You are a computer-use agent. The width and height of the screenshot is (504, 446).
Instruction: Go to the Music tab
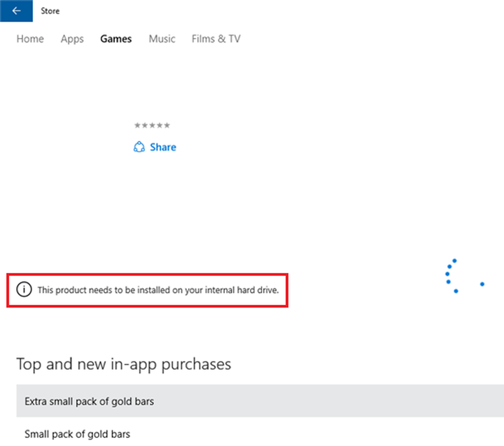162,39
